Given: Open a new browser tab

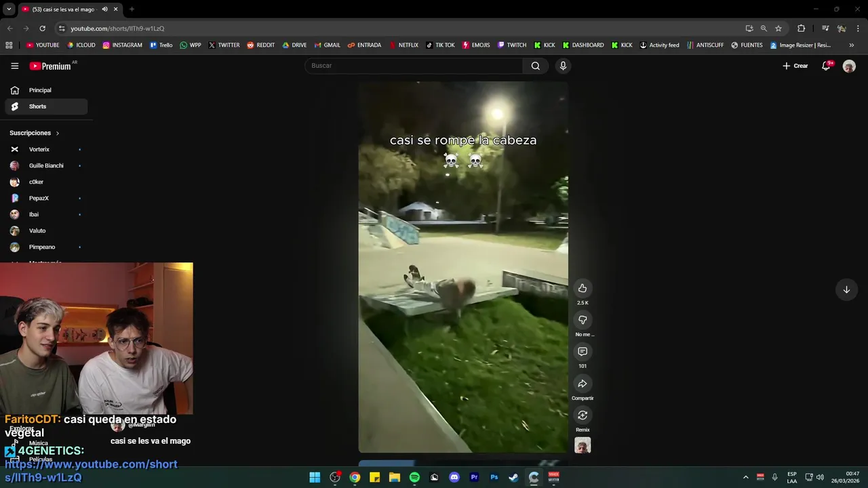Looking at the screenshot, I should point(132,9).
